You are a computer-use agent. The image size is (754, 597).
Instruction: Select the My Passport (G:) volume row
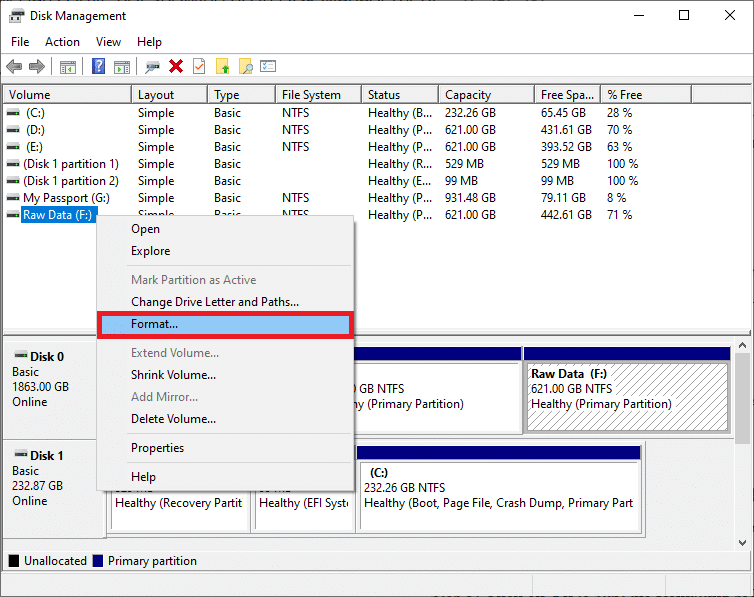click(66, 198)
